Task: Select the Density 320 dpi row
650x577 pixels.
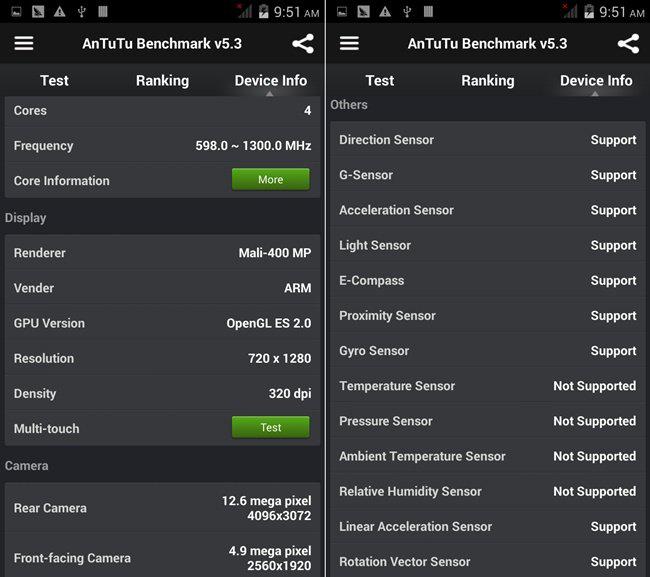Action: click(162, 393)
